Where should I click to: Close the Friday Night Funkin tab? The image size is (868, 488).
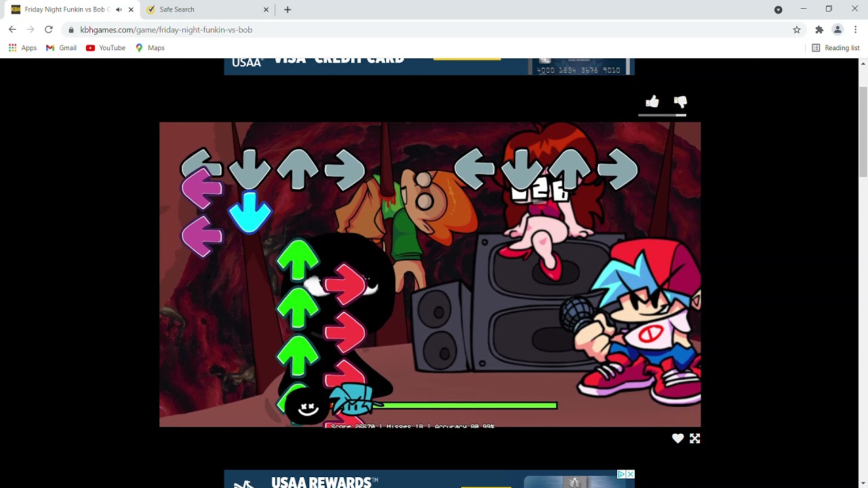(131, 9)
